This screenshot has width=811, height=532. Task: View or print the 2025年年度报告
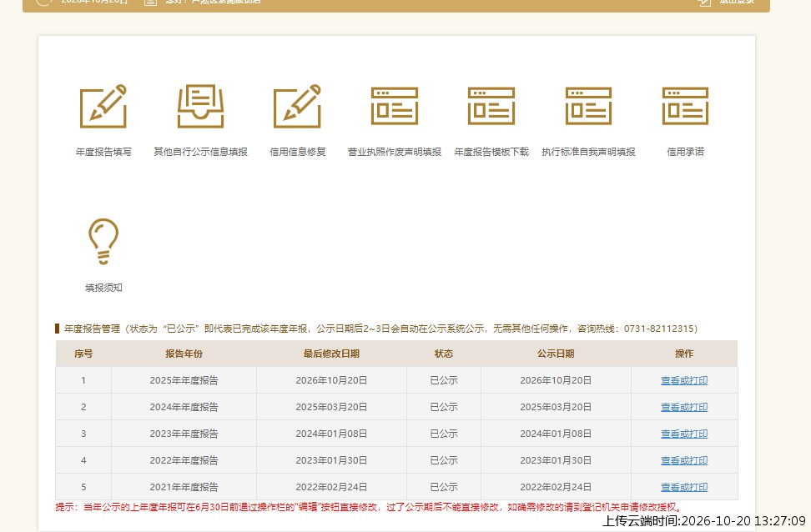(684, 380)
